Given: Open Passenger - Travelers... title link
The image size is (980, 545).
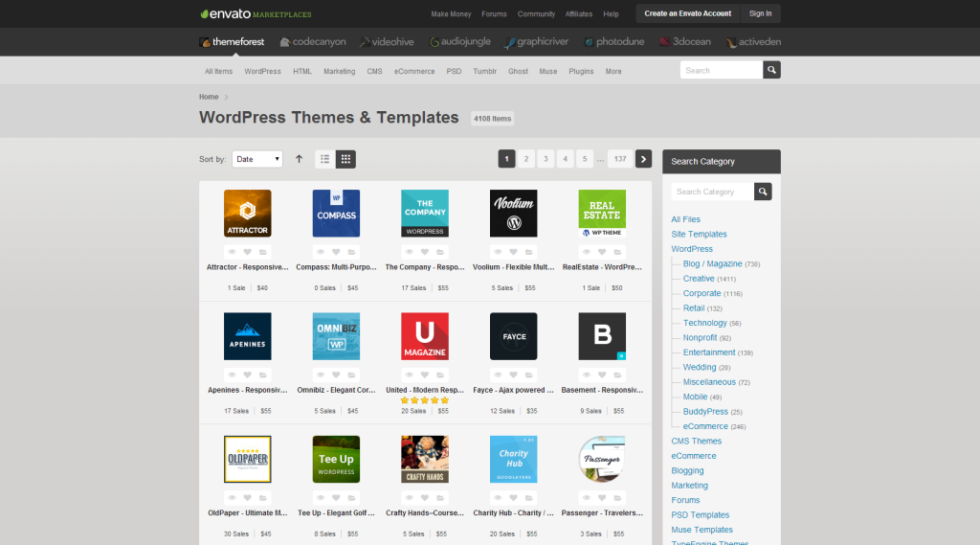Looking at the screenshot, I should coord(602,513).
